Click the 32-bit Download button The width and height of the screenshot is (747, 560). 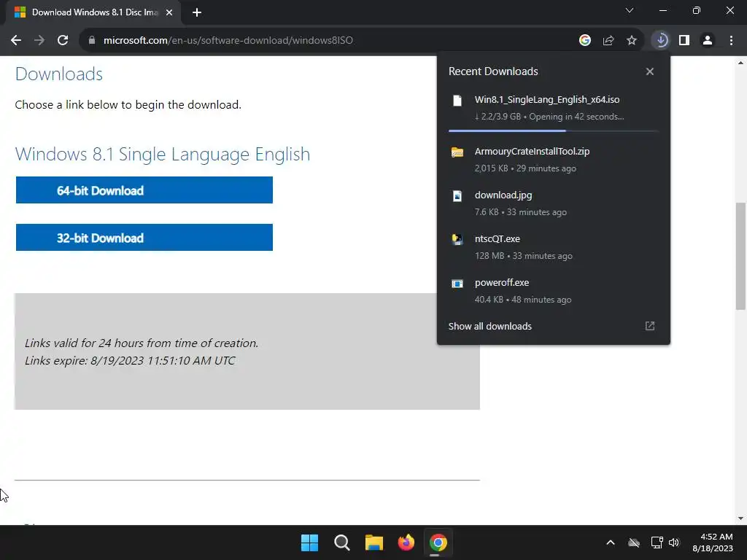click(144, 237)
